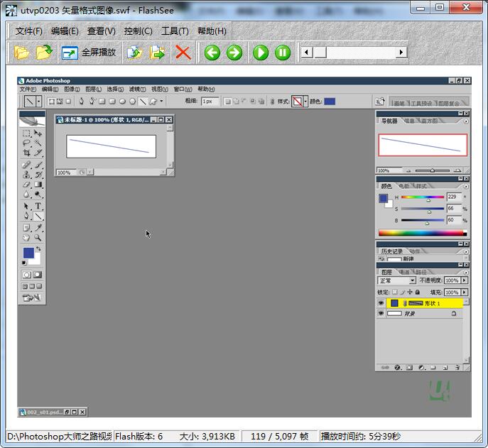The image size is (488, 448).
Task: Toggle visibility eye of 背景 layer
Action: pos(381,313)
